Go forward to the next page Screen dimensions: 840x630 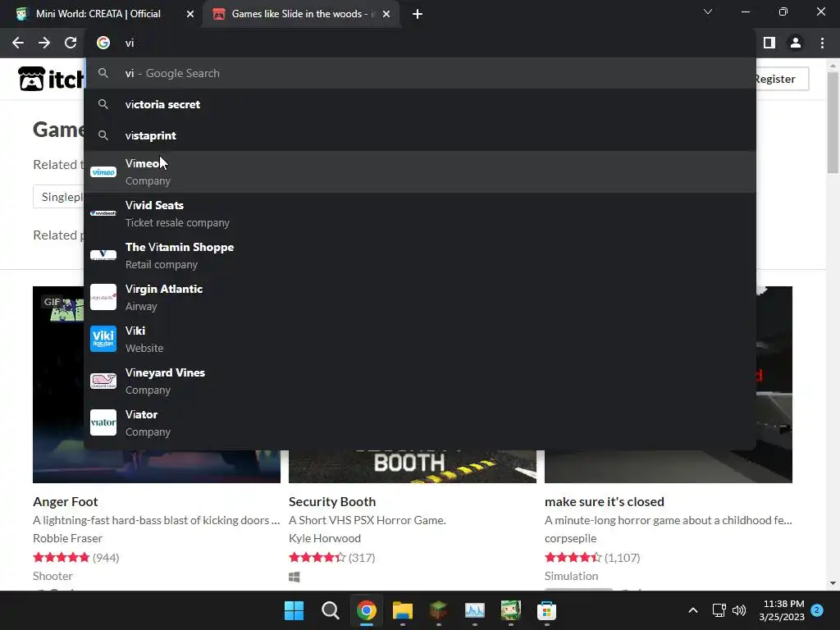pyautogui.click(x=44, y=43)
